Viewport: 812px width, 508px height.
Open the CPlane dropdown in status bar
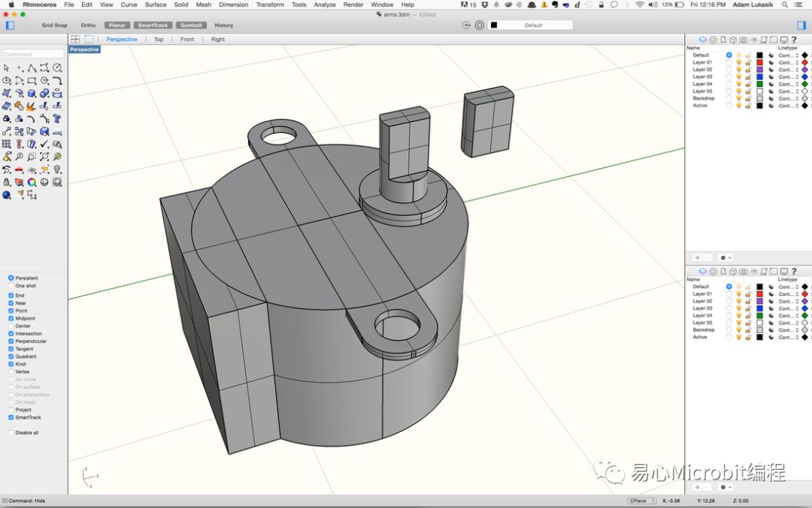click(x=642, y=500)
